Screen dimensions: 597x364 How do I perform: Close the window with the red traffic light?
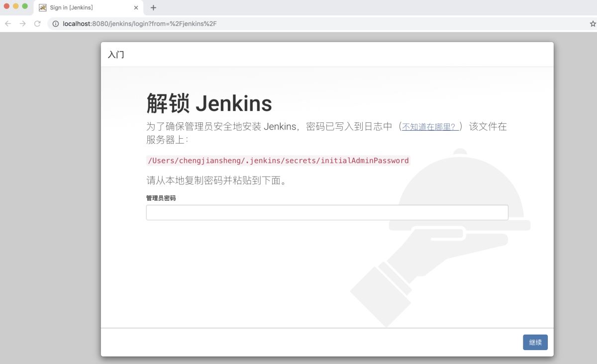tap(7, 7)
